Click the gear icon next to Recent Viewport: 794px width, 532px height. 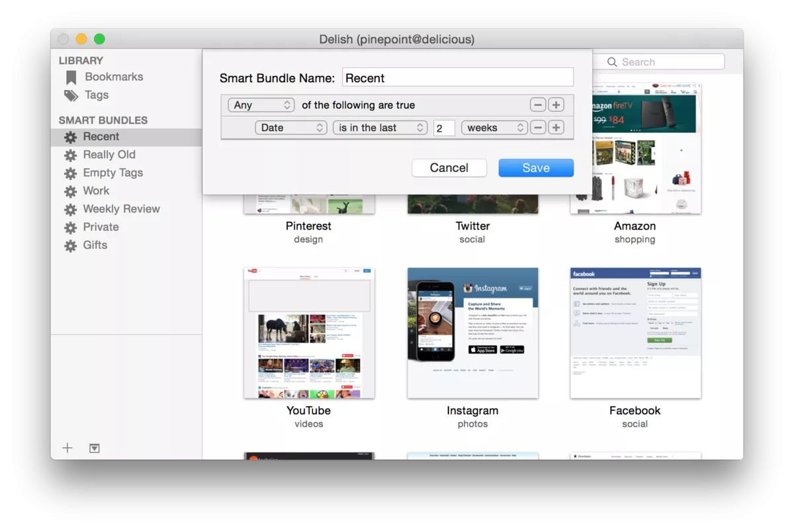(70, 138)
